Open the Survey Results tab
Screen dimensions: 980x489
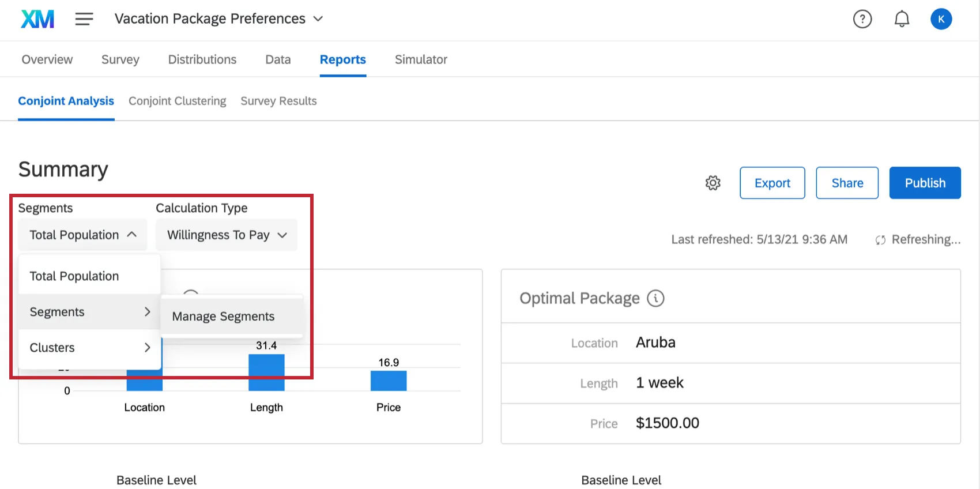point(278,101)
